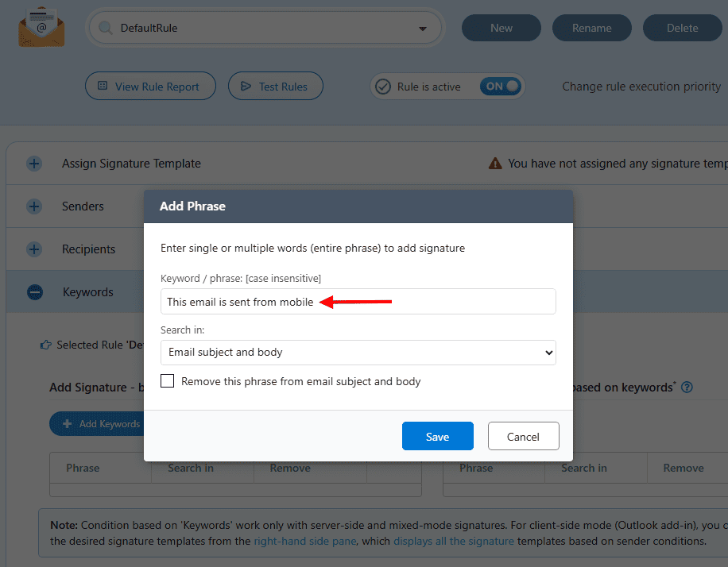The height and width of the screenshot is (567, 728).
Task: Click the Keyword / phrase text field
Action: coord(358,302)
